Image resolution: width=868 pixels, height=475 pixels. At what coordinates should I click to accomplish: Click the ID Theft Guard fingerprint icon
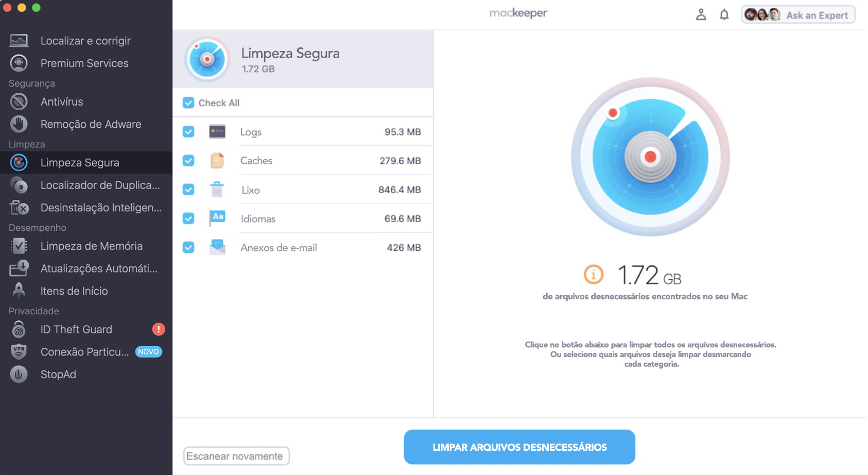point(19,329)
